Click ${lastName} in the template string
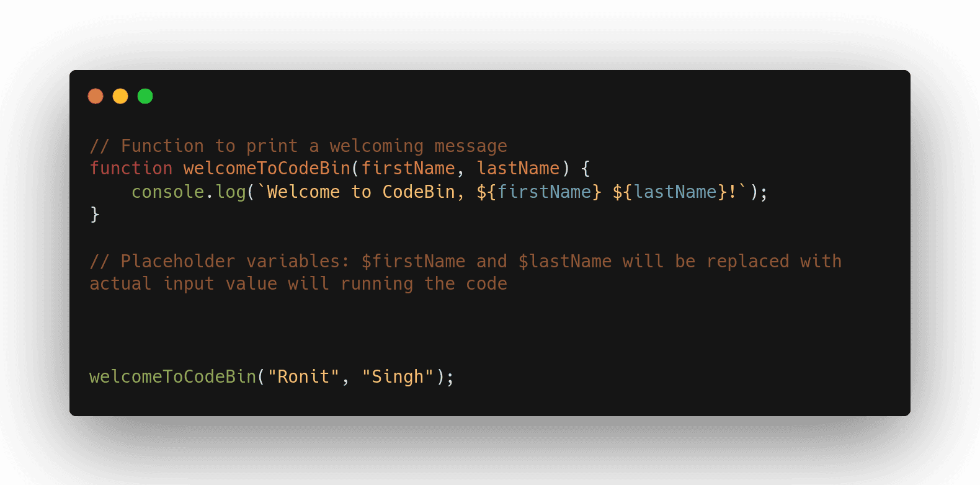 (670, 192)
